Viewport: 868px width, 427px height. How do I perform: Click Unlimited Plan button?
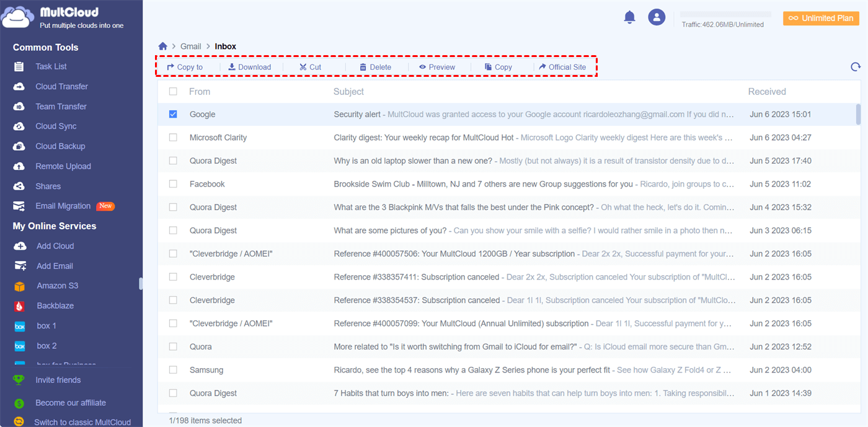821,18
